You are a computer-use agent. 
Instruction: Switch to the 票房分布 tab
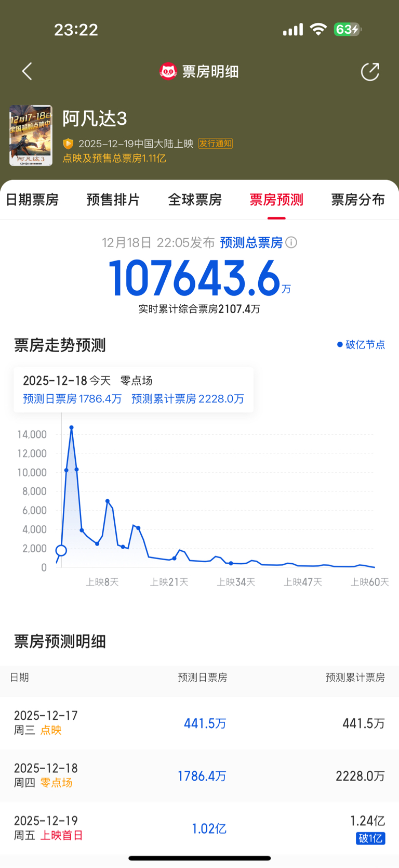pyautogui.click(x=358, y=200)
